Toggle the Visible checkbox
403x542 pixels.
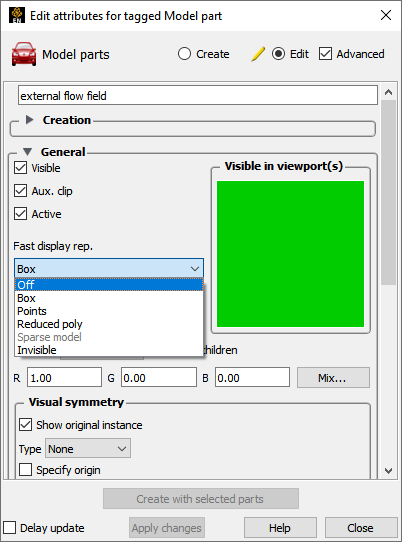tap(20, 168)
